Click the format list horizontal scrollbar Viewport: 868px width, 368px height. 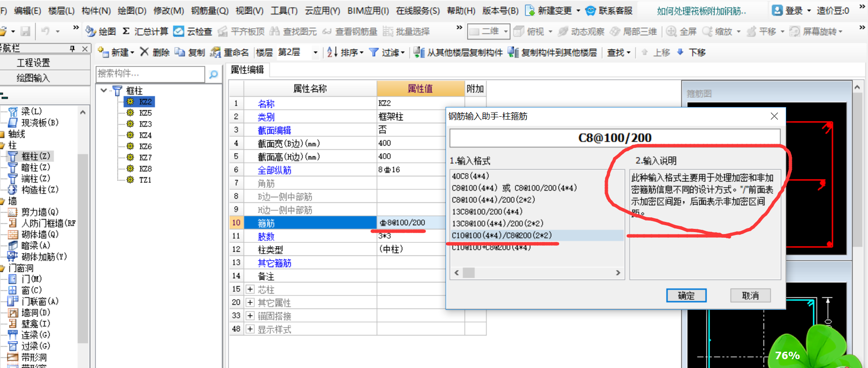[x=537, y=273]
